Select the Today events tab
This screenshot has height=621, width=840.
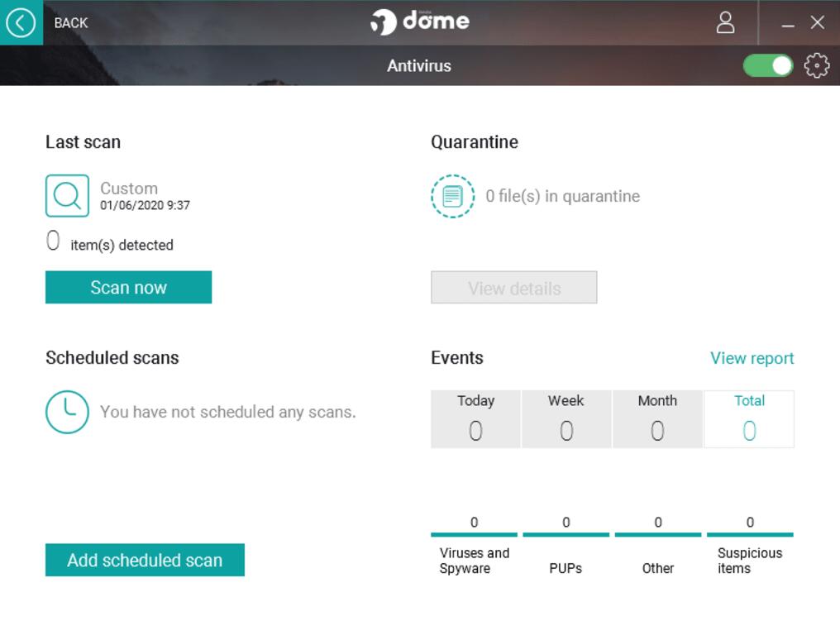(x=475, y=419)
